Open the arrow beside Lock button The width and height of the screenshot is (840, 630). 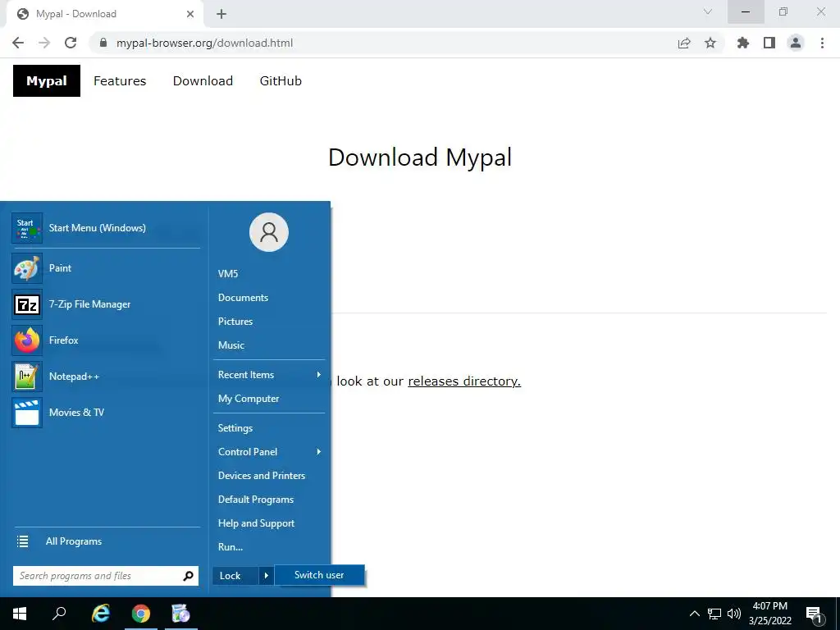point(266,576)
